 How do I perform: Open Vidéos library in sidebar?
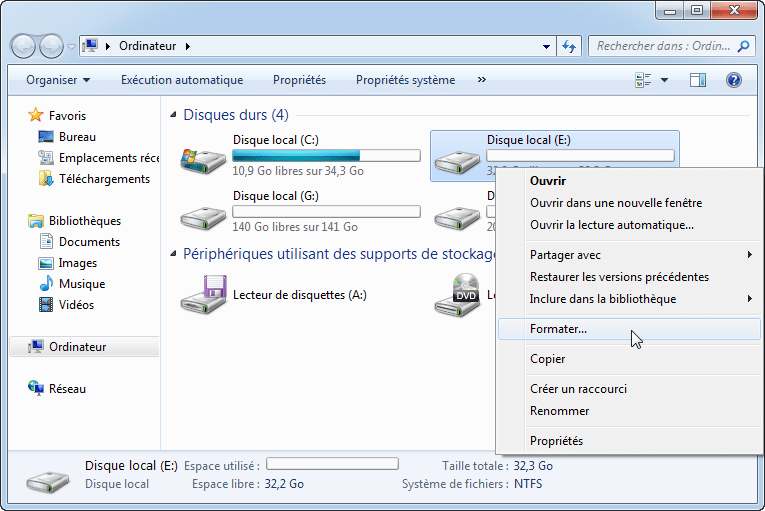(66, 305)
